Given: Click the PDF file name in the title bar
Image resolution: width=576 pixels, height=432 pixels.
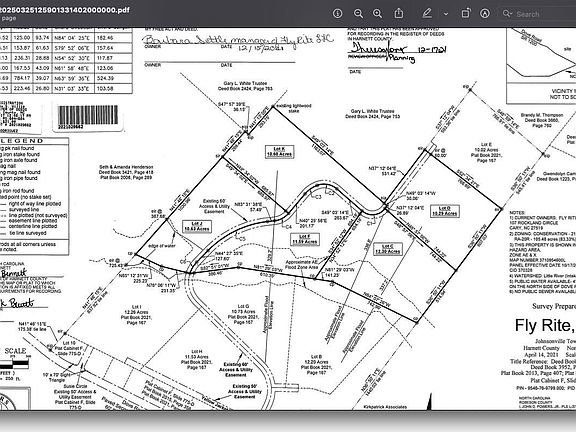Looking at the screenshot, I should pyautogui.click(x=64, y=10).
